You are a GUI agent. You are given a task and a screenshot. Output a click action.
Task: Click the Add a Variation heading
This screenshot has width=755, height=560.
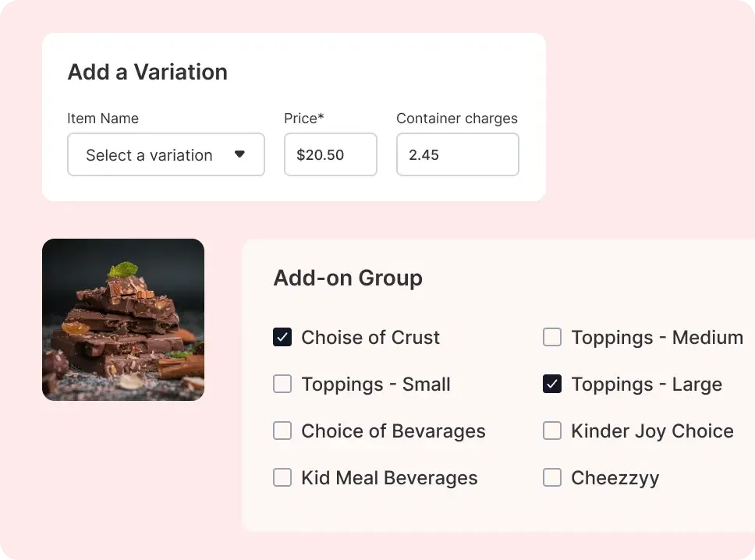pos(147,72)
